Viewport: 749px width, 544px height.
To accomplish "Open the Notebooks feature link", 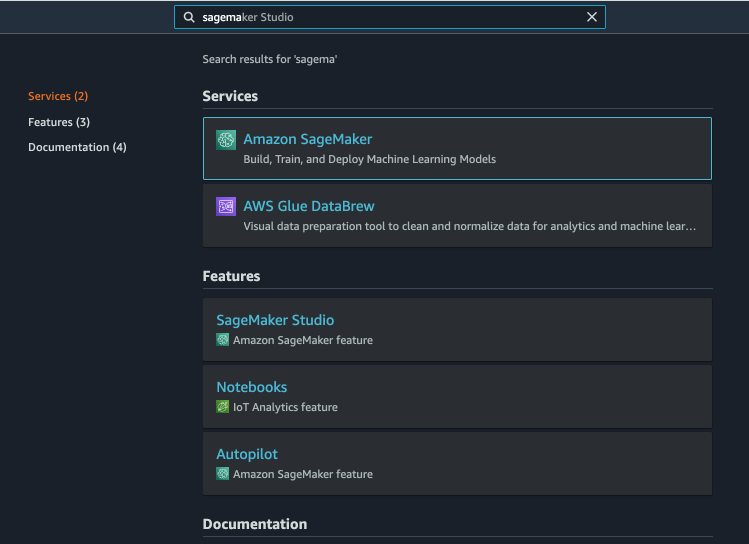I will [252, 387].
